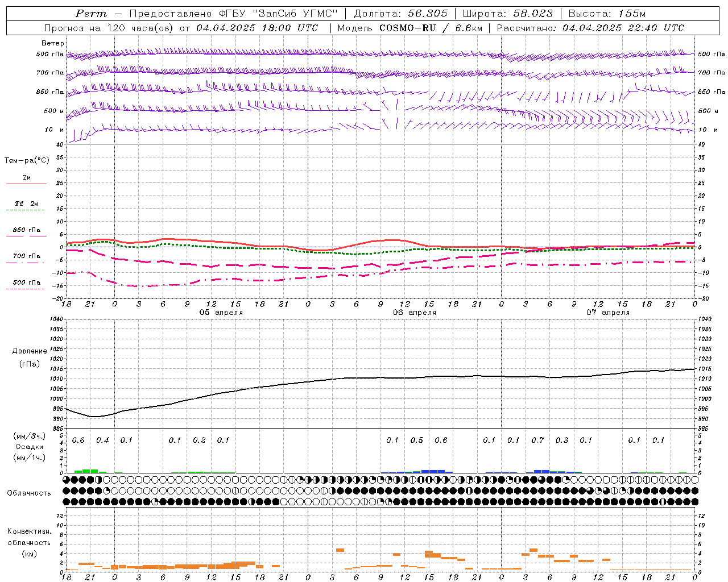Click the "Прогноз на 120 часа(ов)" forecast text
Viewport: 728px width, 582px height.
(110, 28)
